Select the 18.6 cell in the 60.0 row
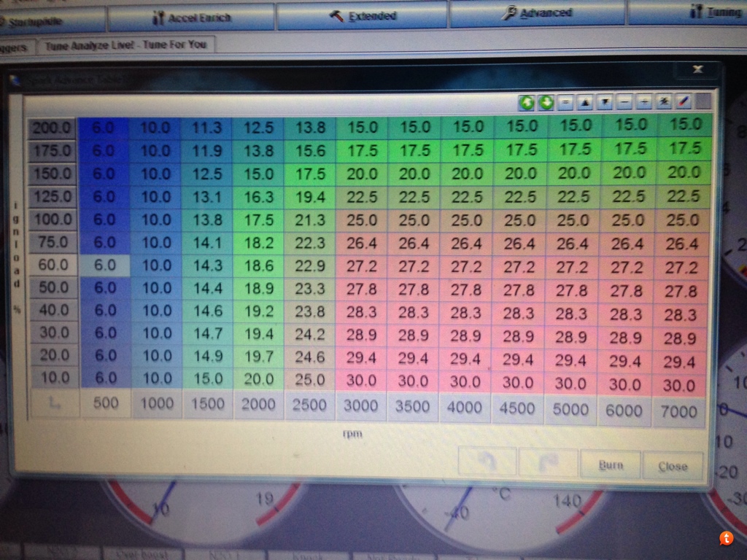Viewport: 747px width, 560px height. [259, 265]
